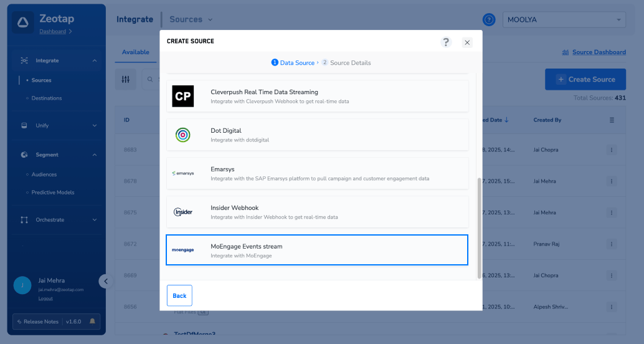Select the Dot Digital source
Image resolution: width=644 pixels, height=344 pixels.
click(x=318, y=135)
